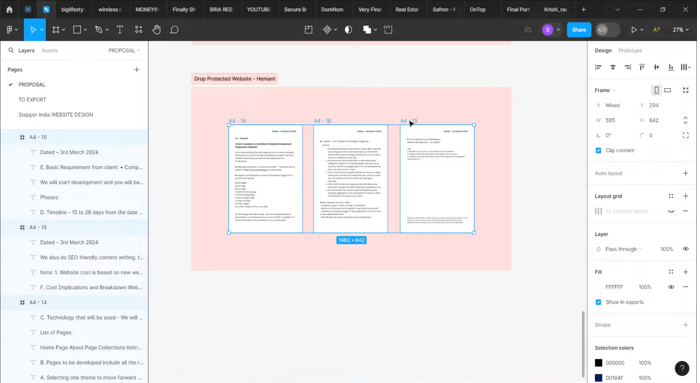Click the white FFFFFF fill swatch
The width and height of the screenshot is (700, 383).
click(599, 287)
